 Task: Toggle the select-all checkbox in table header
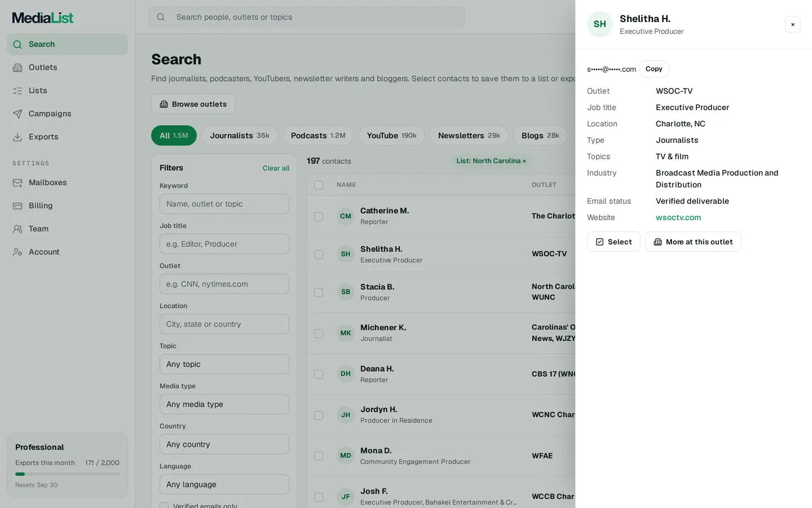(x=319, y=185)
